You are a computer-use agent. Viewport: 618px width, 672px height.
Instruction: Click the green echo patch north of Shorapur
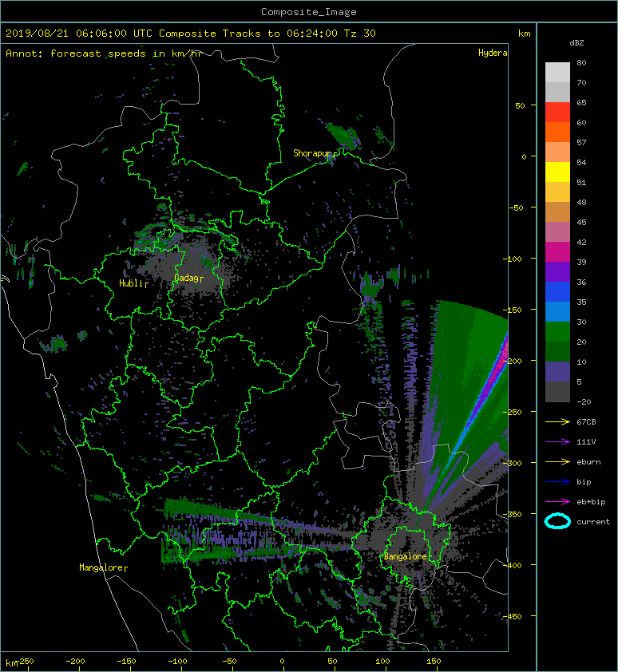[x=343, y=135]
